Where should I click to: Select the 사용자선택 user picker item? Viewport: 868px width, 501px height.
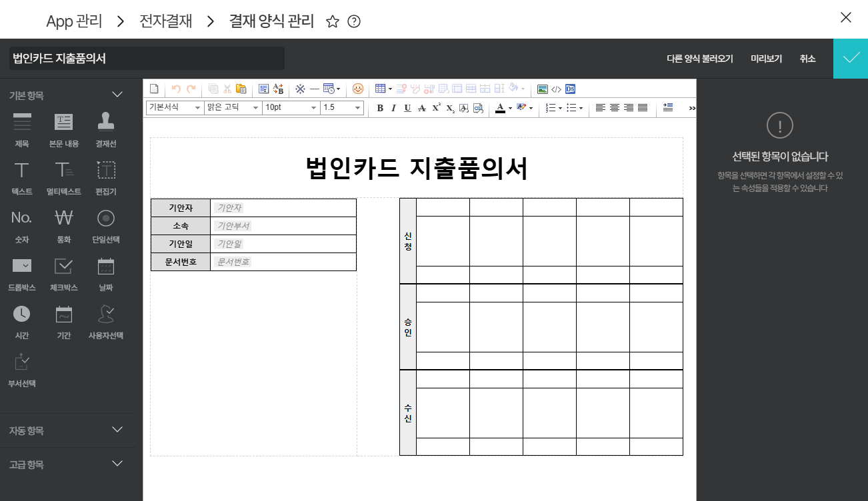(x=106, y=321)
